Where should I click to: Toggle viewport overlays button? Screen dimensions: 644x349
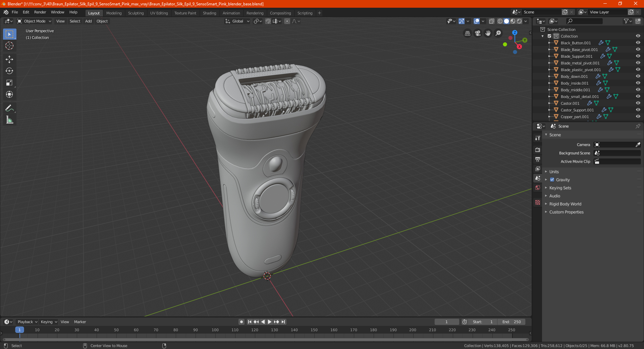[x=477, y=21]
